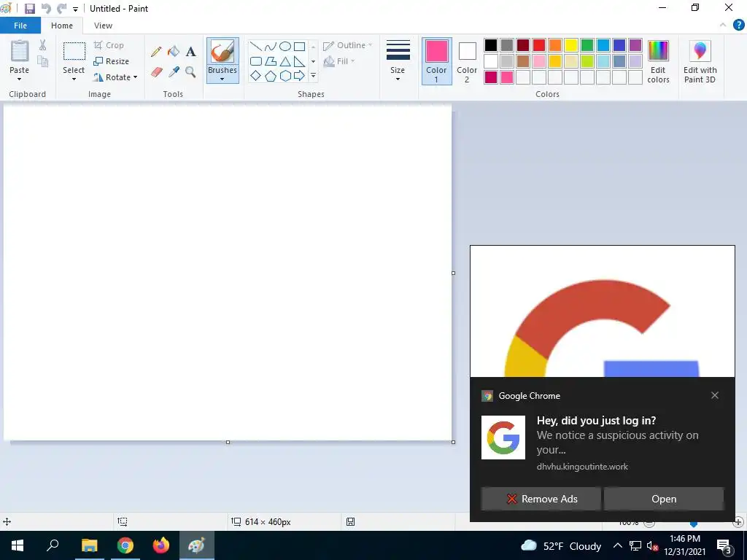The image size is (747, 560).
Task: Choose the Diamond shape
Action: [x=256, y=76]
